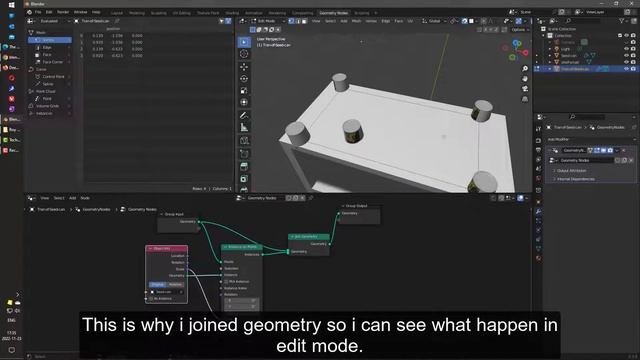Expand the Output Attributes panel

[x=571, y=171]
